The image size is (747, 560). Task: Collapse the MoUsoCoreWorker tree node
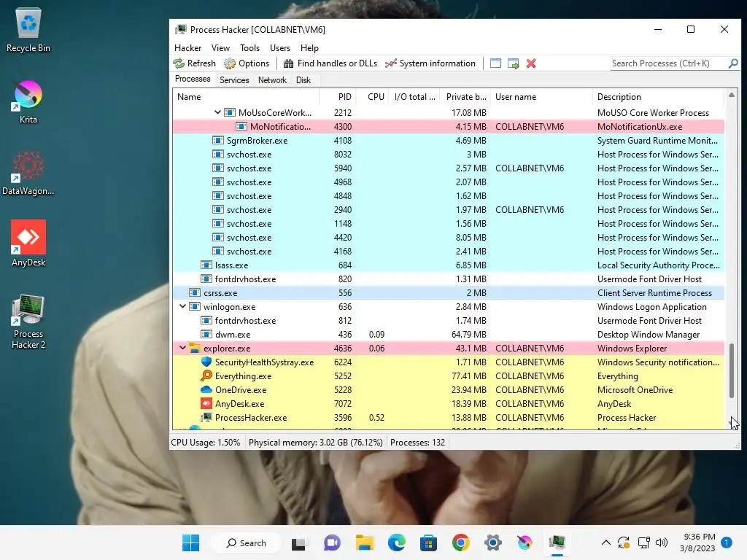pos(217,112)
